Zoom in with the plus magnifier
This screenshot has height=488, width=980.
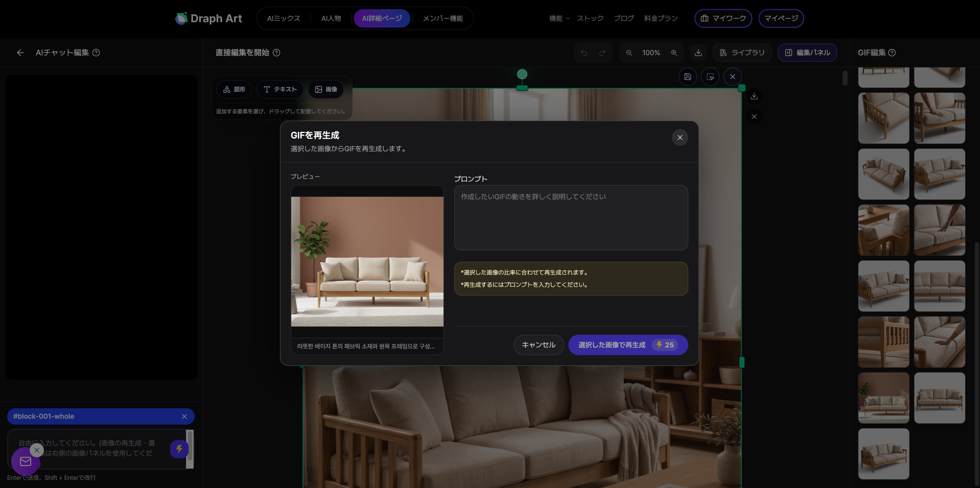(x=674, y=53)
